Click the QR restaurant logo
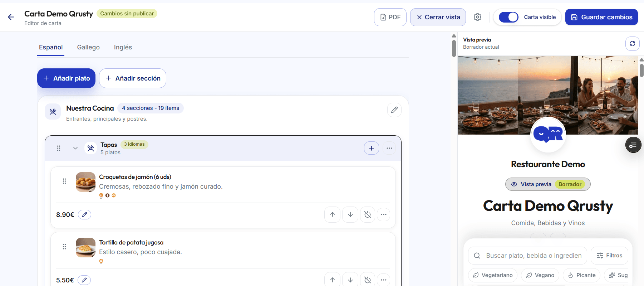 coord(548,135)
